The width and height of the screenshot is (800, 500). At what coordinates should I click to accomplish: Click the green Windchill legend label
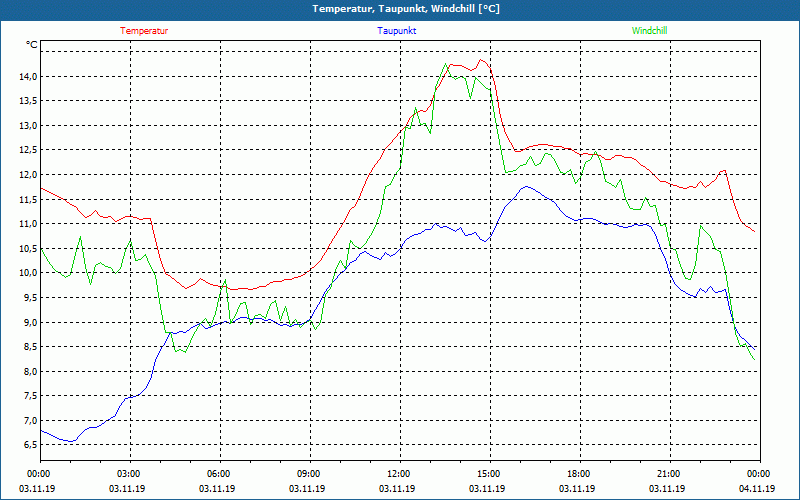coord(649,31)
